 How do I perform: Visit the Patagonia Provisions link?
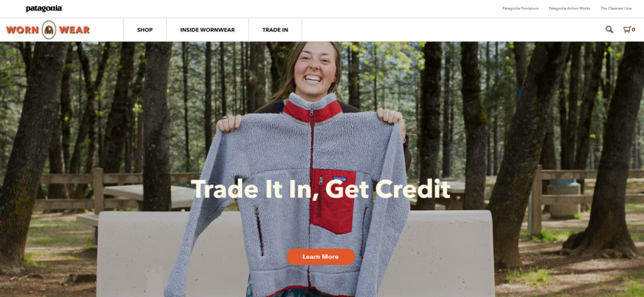[x=520, y=8]
